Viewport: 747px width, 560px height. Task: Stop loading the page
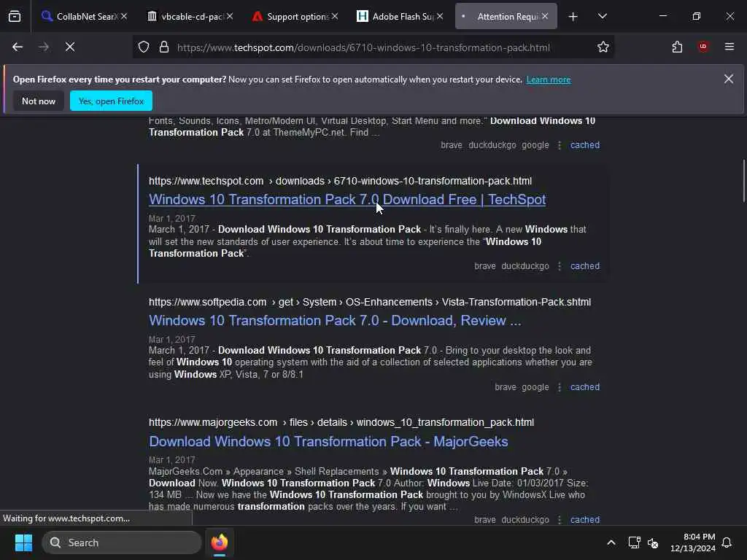[x=70, y=47]
